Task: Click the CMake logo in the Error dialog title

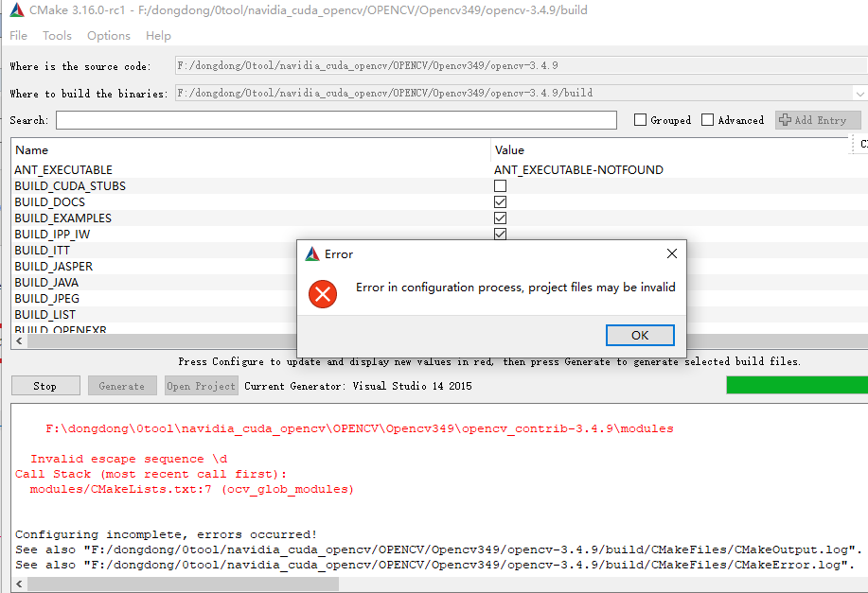Action: click(312, 253)
